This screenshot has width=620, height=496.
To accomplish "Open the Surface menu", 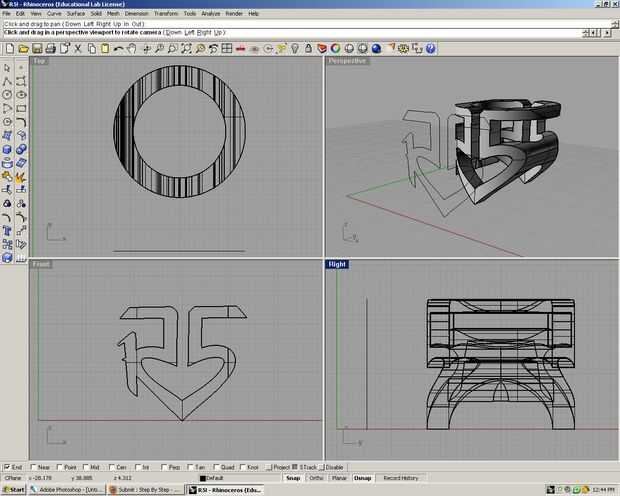I will point(76,13).
